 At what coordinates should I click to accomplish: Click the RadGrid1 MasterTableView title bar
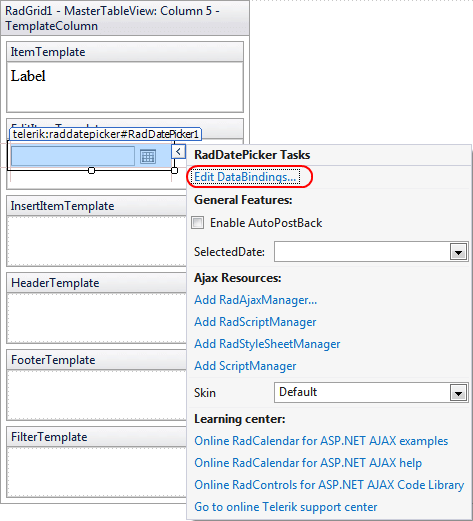tap(125, 18)
